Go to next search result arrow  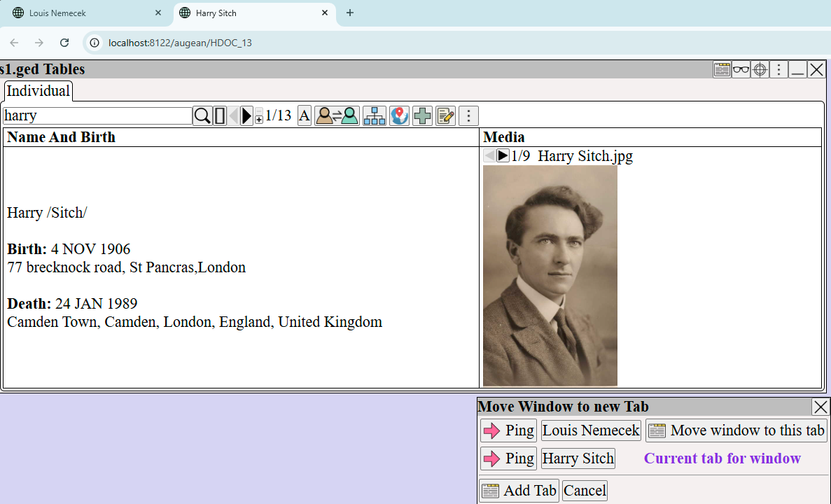246,116
